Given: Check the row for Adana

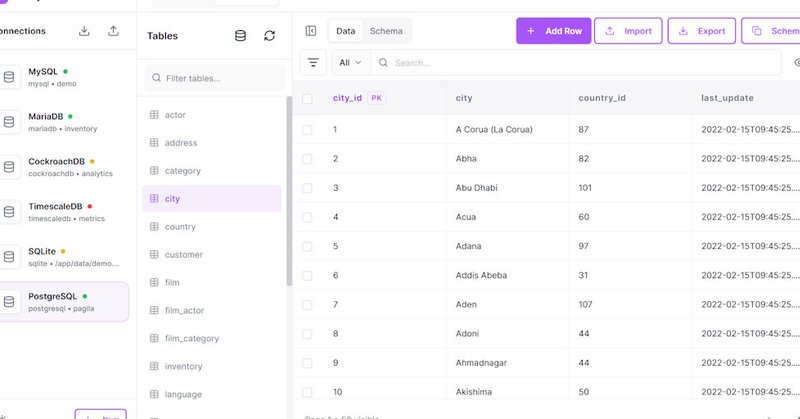Looking at the screenshot, I should 307,247.
